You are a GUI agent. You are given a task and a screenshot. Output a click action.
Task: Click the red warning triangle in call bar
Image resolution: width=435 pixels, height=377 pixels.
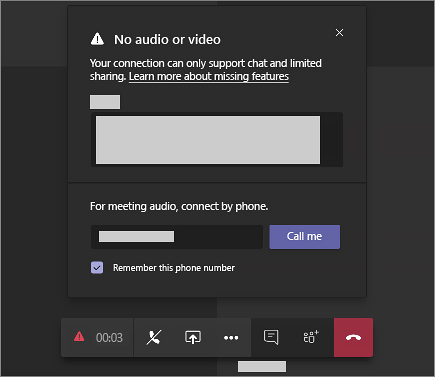click(79, 337)
